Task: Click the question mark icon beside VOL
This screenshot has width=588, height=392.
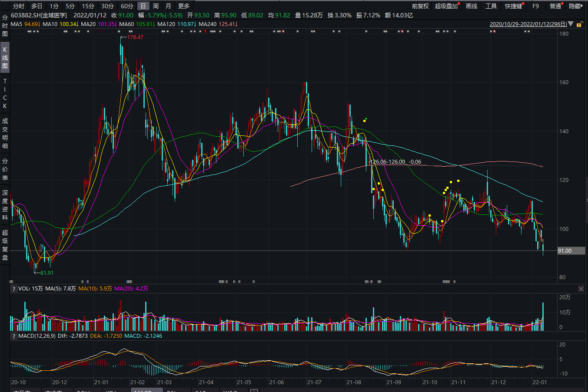Action: click(x=14, y=289)
